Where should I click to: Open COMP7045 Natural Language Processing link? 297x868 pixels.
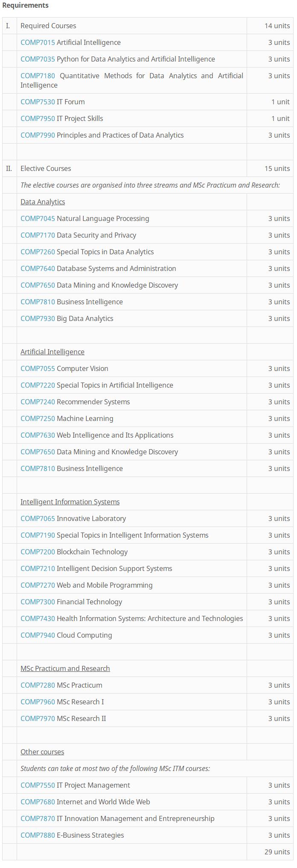coord(38,218)
